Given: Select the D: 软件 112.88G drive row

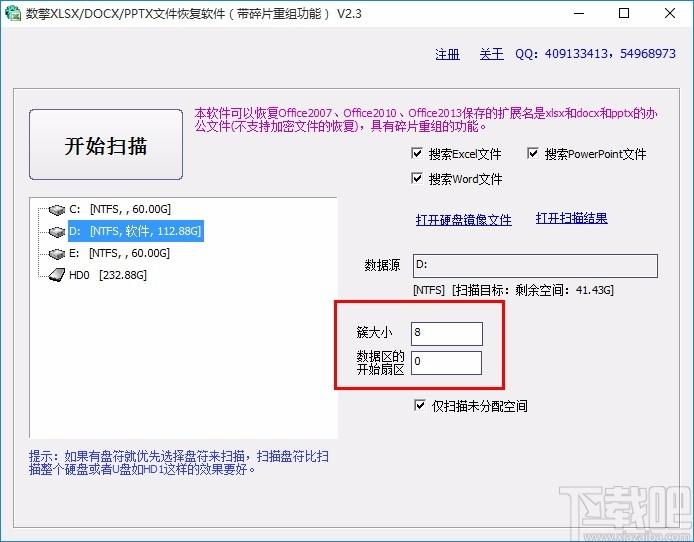Looking at the screenshot, I should pyautogui.click(x=135, y=231).
